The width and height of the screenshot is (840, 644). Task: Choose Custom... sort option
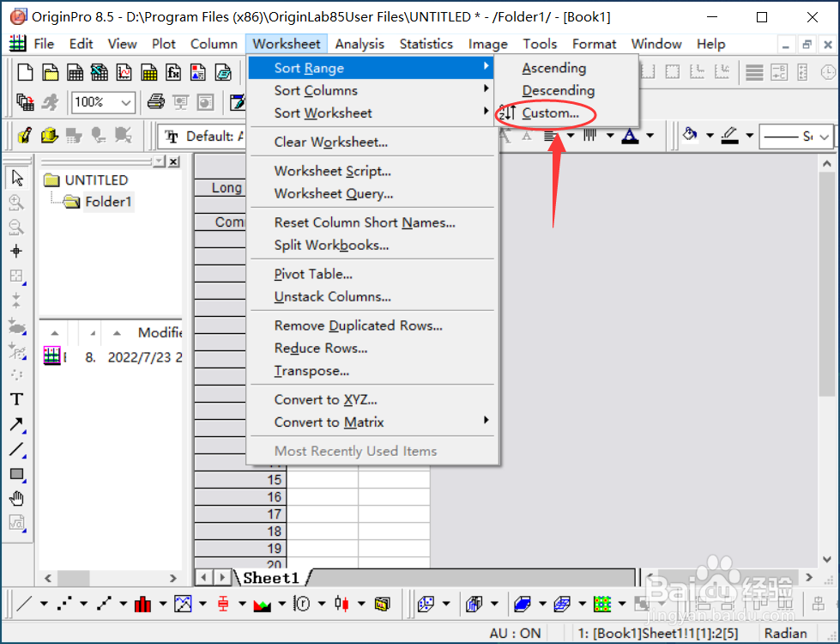[551, 113]
